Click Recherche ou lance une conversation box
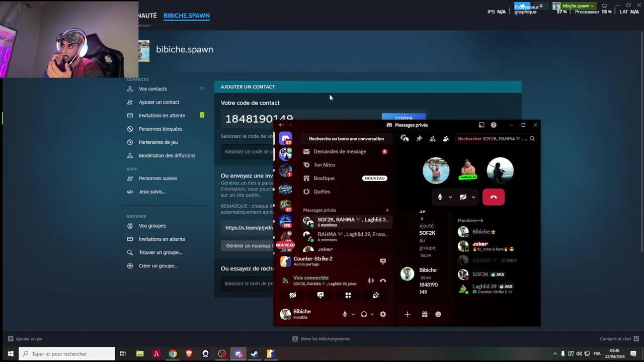 pyautogui.click(x=346, y=139)
